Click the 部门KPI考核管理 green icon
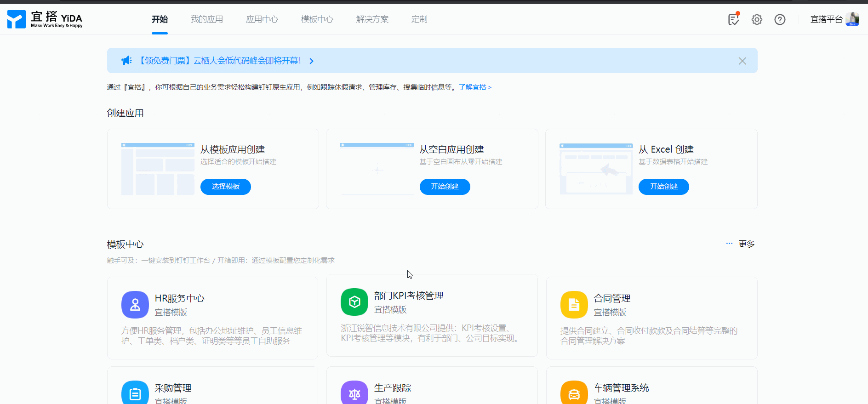The height and width of the screenshot is (404, 868). 354,302
